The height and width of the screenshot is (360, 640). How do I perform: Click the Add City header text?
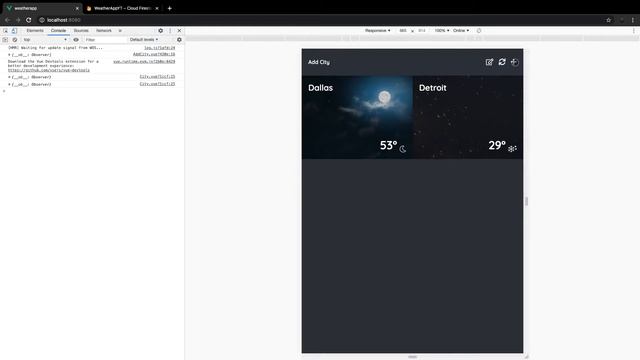point(319,62)
